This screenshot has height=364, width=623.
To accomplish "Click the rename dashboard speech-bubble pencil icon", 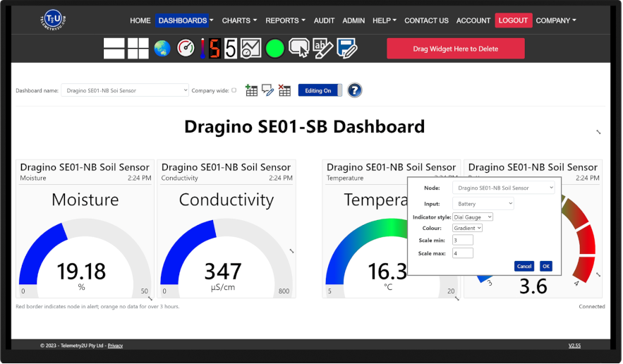I will point(268,90).
